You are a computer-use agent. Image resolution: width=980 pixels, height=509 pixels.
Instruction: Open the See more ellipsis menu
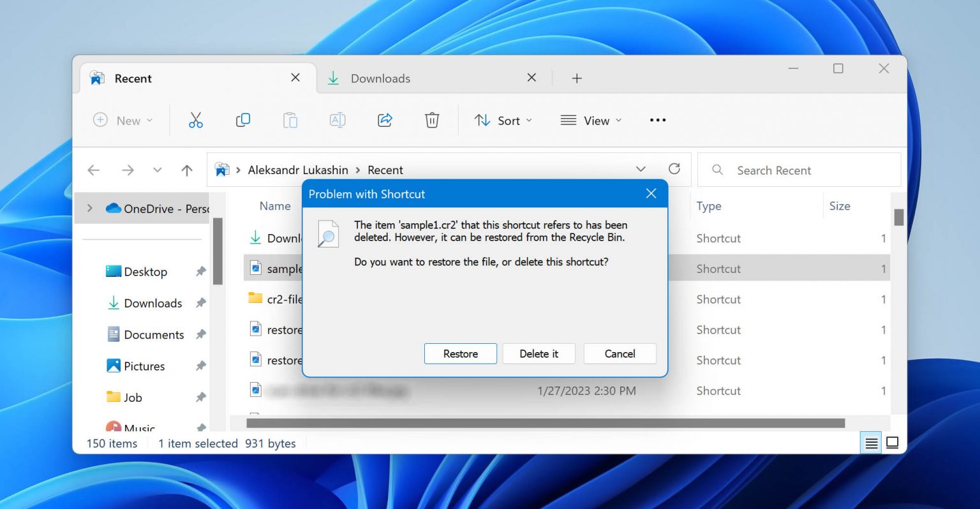657,120
